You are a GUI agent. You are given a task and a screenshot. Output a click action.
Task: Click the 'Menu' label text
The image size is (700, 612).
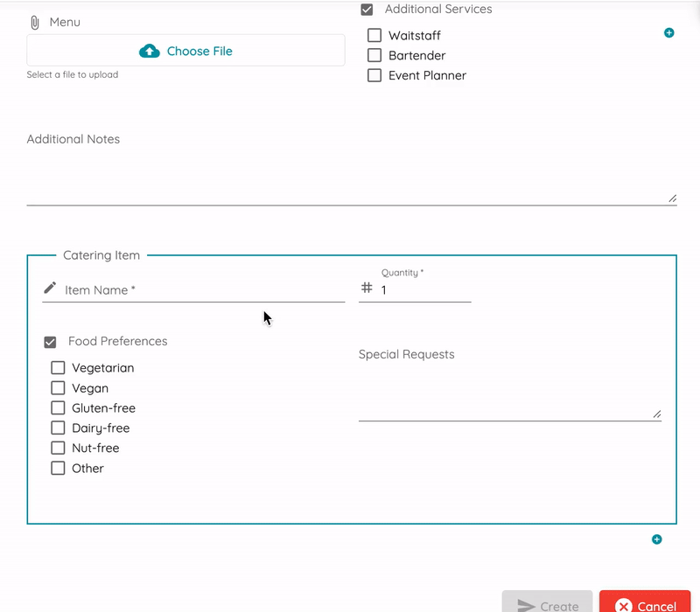point(65,22)
